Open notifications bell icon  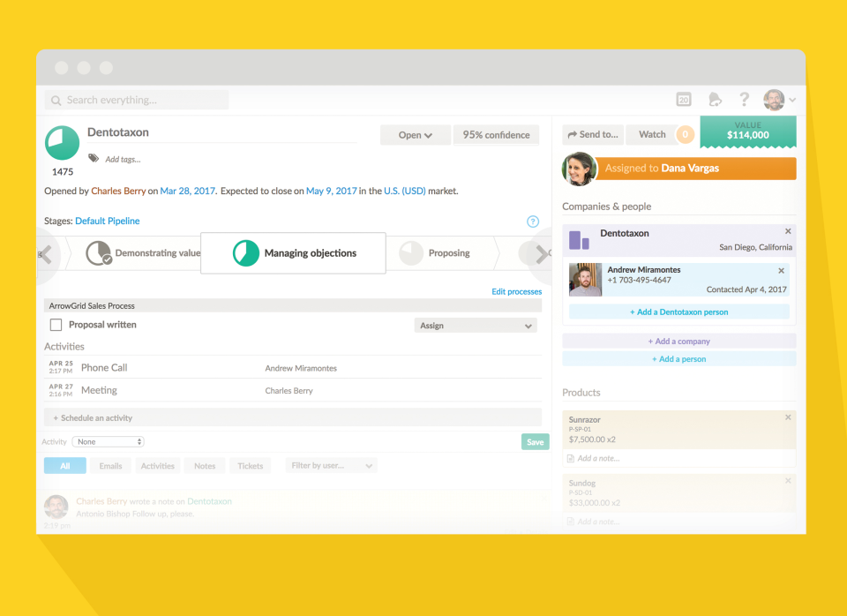[715, 100]
